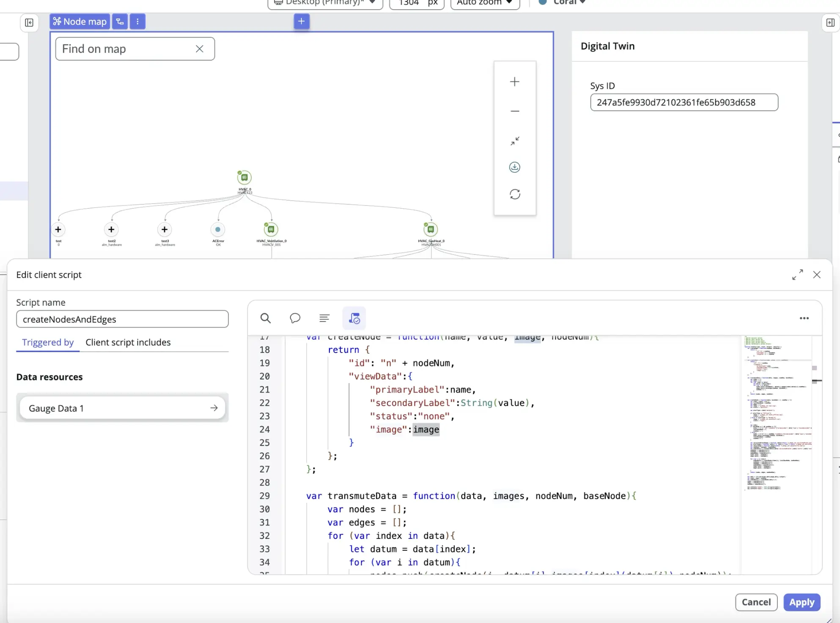
Task: Toggle the script debugger icon
Action: click(x=354, y=318)
